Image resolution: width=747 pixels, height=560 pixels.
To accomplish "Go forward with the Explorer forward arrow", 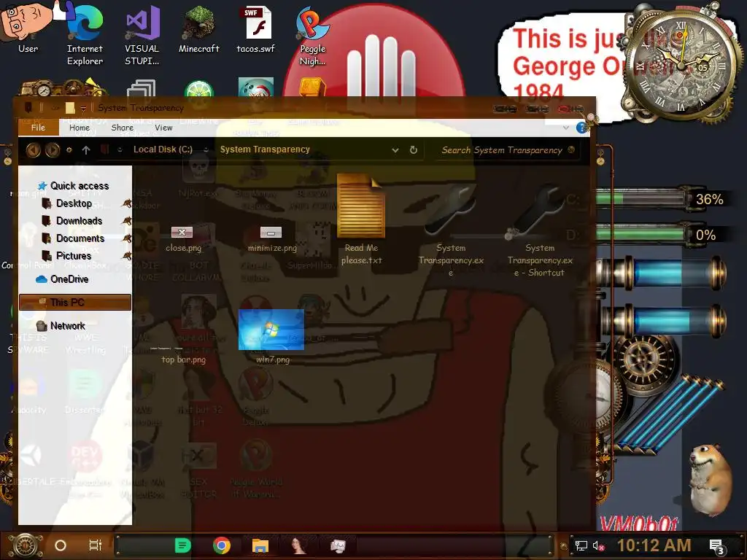I will tap(53, 150).
